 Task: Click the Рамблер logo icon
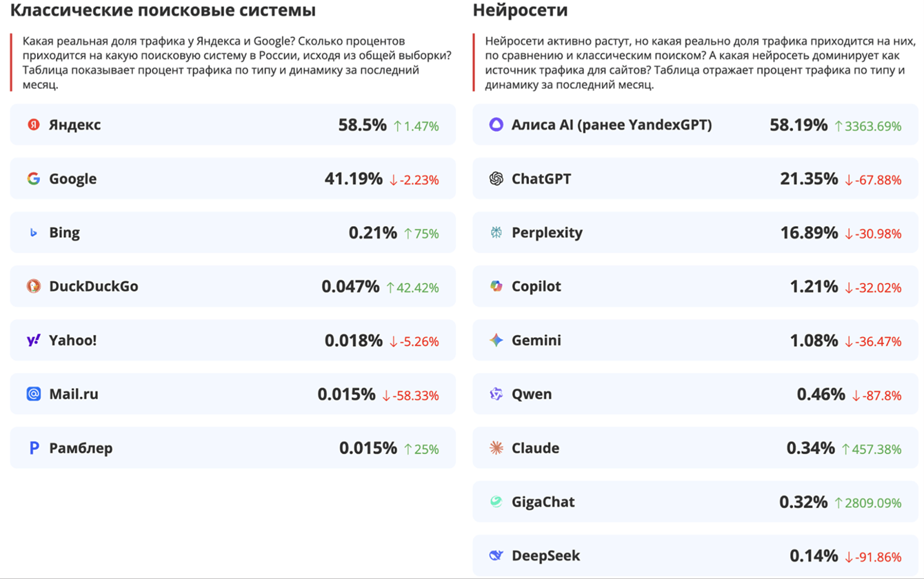[33, 448]
